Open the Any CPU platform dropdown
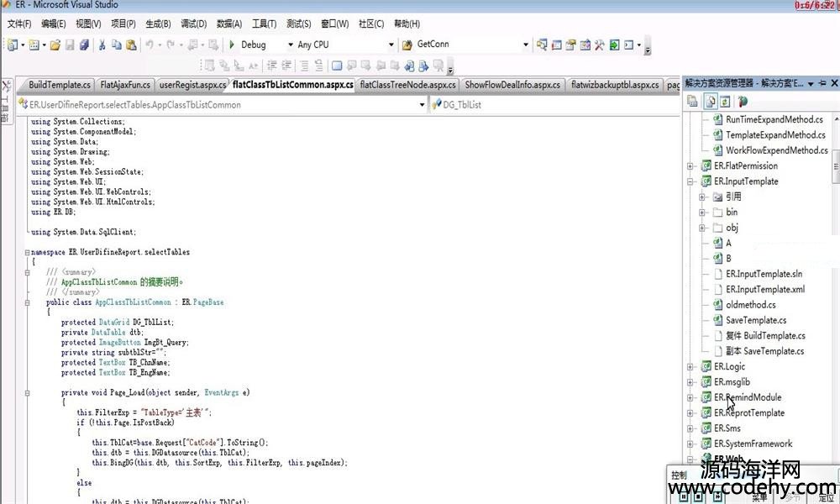Image resolution: width=840 pixels, height=504 pixels. tap(391, 45)
